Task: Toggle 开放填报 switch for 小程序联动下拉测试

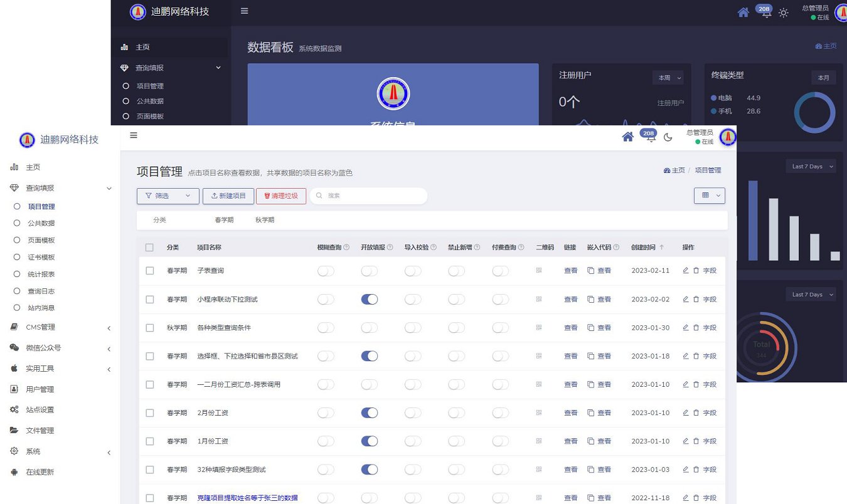Action: point(370,299)
